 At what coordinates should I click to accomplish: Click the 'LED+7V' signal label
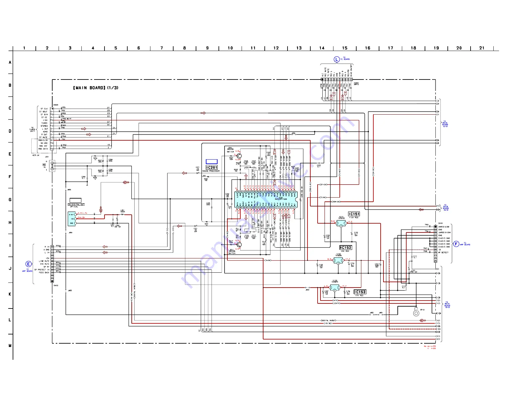tap(336, 303)
